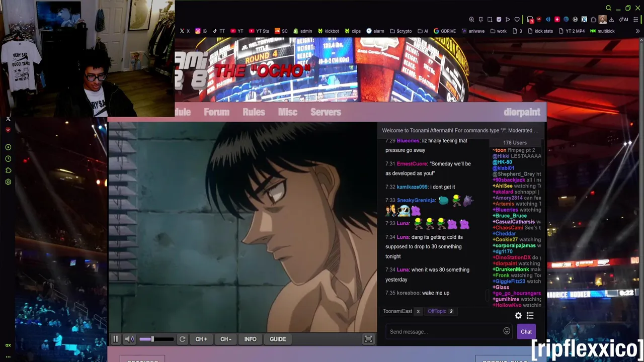Viewport: 644px width, 362px height.
Task: Open the YT Stu bookmark
Action: tap(259, 31)
